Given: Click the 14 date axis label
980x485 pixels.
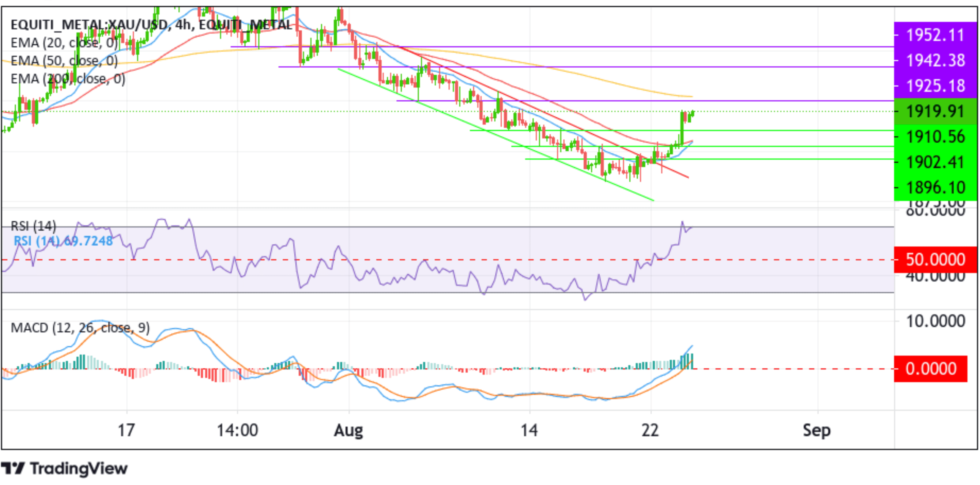Looking at the screenshot, I should [529, 430].
